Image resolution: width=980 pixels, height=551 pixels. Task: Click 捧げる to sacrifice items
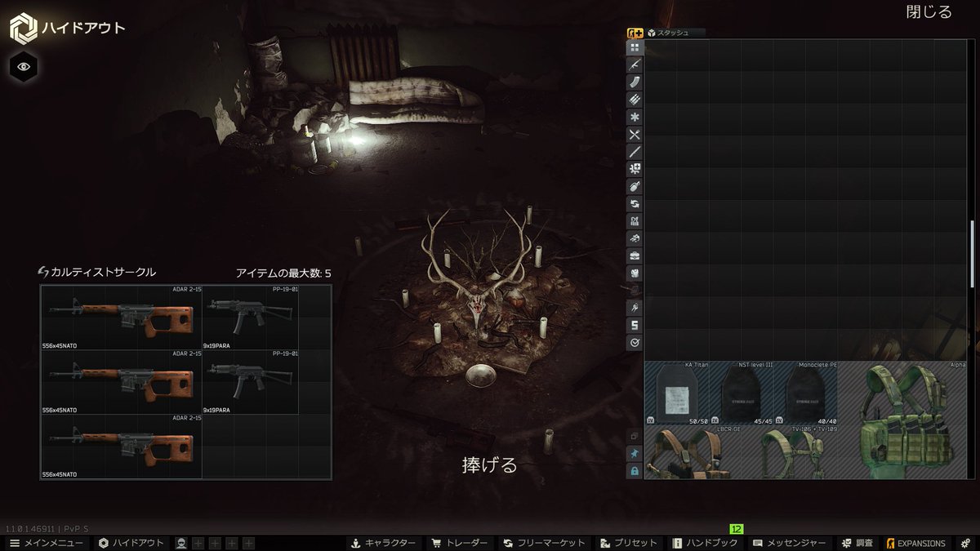tap(490, 465)
